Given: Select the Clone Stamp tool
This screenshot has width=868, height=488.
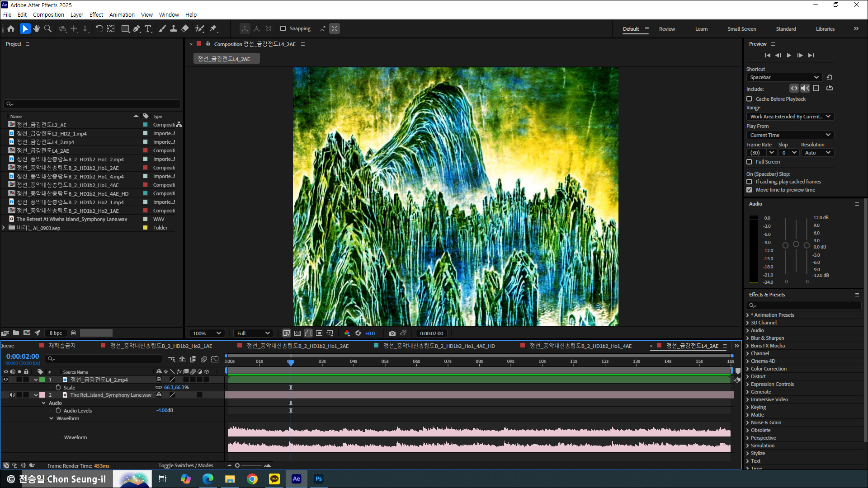Looking at the screenshot, I should 174,28.
